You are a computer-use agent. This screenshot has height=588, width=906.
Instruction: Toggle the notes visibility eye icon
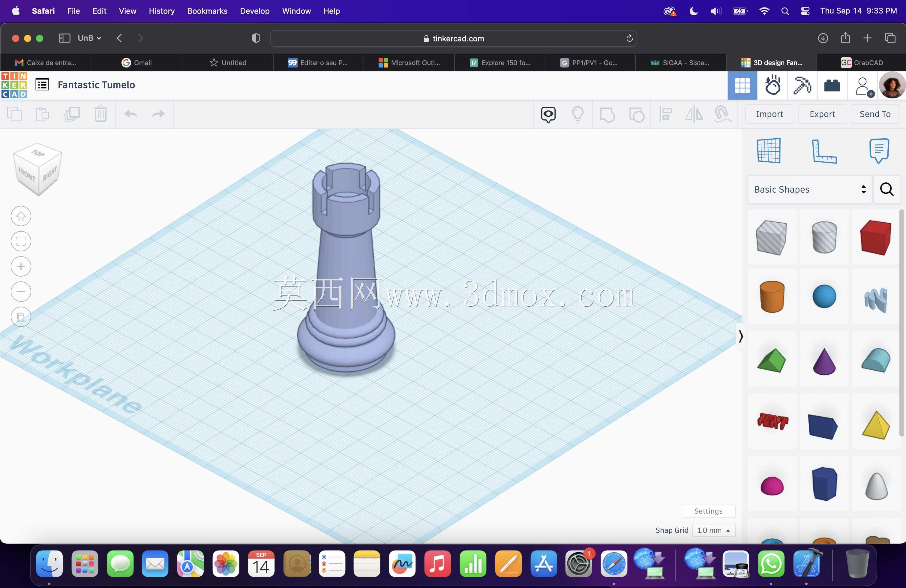(x=548, y=114)
